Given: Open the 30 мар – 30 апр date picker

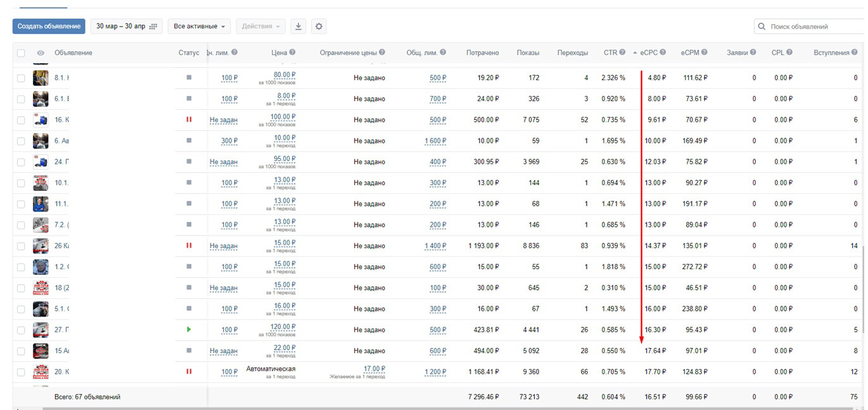Looking at the screenshot, I should pyautogui.click(x=126, y=27).
